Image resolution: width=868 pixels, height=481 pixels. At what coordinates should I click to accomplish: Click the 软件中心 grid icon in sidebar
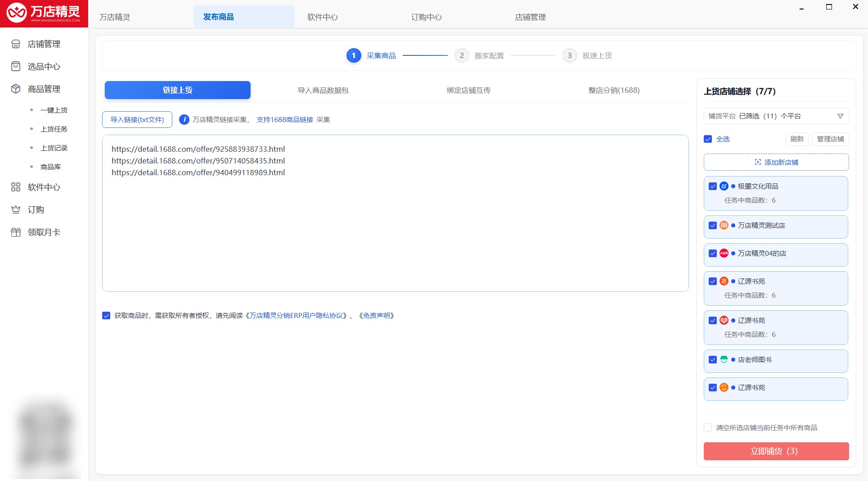(16, 187)
